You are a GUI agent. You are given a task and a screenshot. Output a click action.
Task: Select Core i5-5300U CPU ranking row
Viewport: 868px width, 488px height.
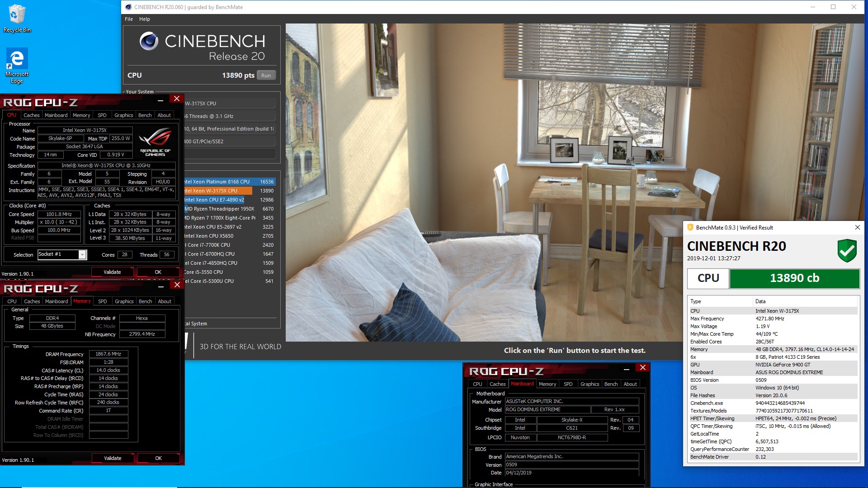(230, 281)
